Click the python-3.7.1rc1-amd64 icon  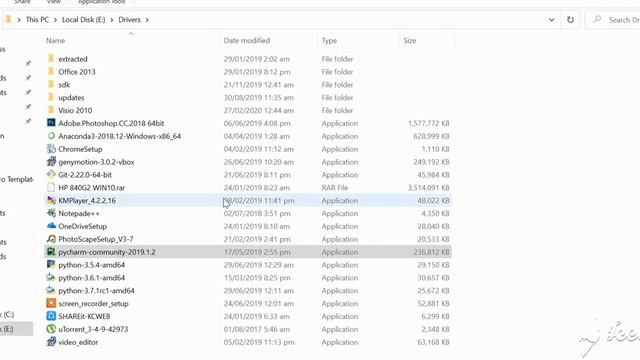click(51, 290)
